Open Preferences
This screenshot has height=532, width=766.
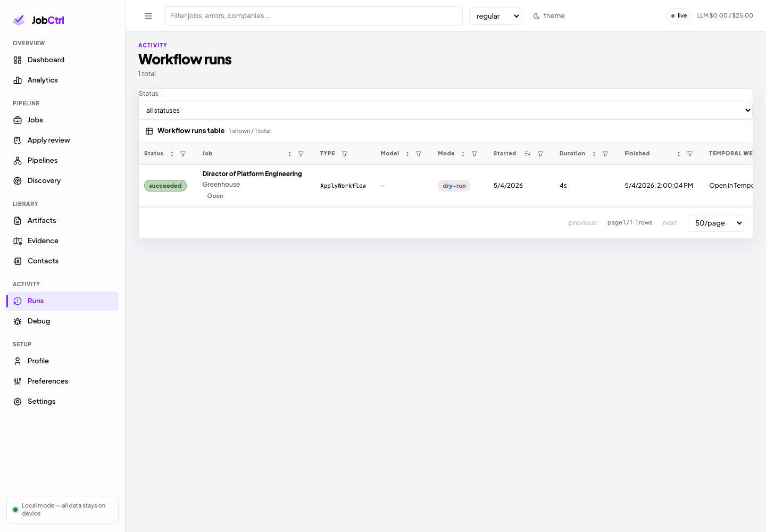62,381
